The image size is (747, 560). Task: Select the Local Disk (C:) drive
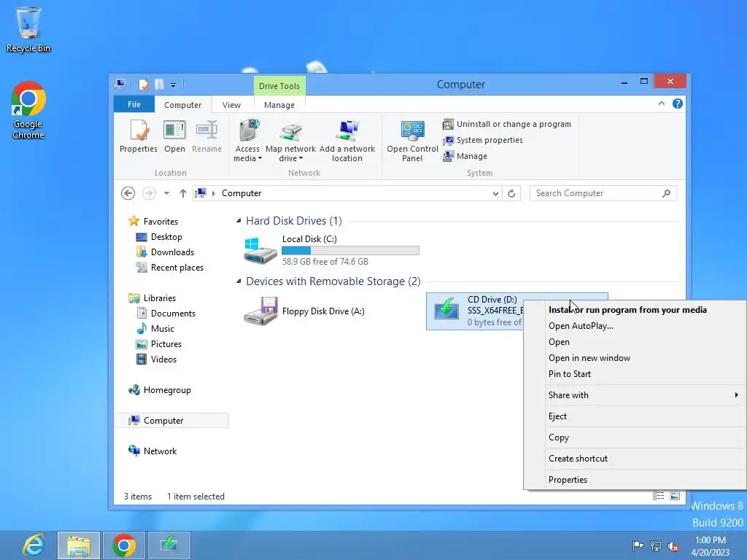[332, 250]
